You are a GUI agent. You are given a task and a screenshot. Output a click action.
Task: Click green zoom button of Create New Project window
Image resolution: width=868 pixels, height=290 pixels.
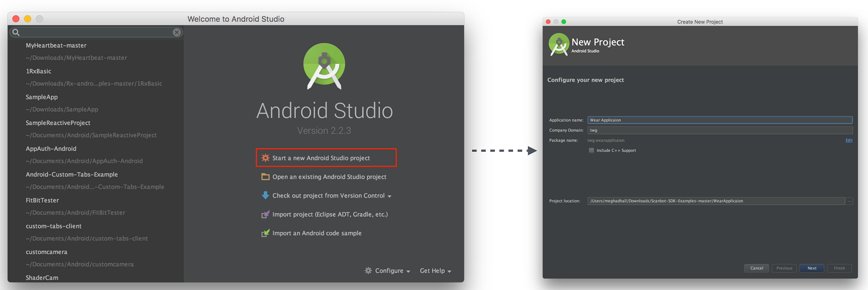(564, 22)
